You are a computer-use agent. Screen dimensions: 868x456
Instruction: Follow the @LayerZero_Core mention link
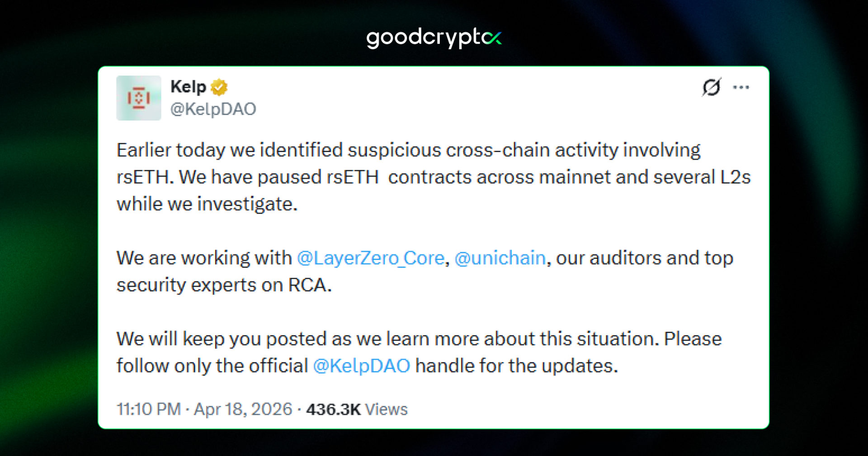pyautogui.click(x=371, y=258)
